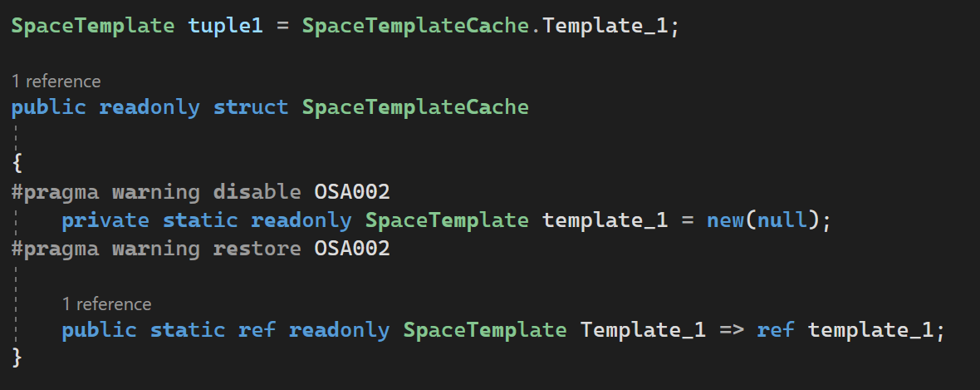
Task: Click the opening curly brace of the struct
Action: 17,163
